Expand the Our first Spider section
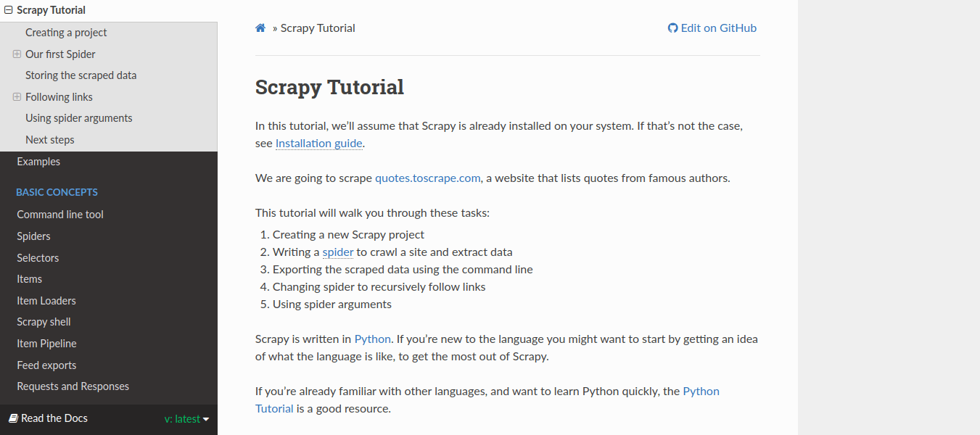This screenshot has height=435, width=980. pyautogui.click(x=15, y=54)
